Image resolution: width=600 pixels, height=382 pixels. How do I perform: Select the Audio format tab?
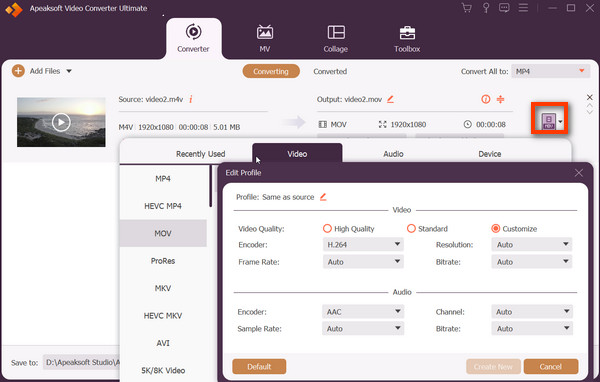(x=393, y=154)
